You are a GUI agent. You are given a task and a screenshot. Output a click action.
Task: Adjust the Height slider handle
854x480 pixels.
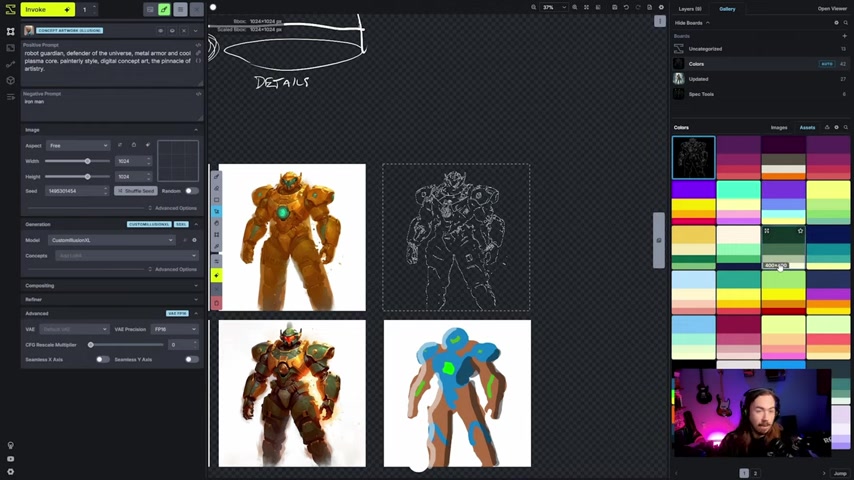(x=87, y=177)
